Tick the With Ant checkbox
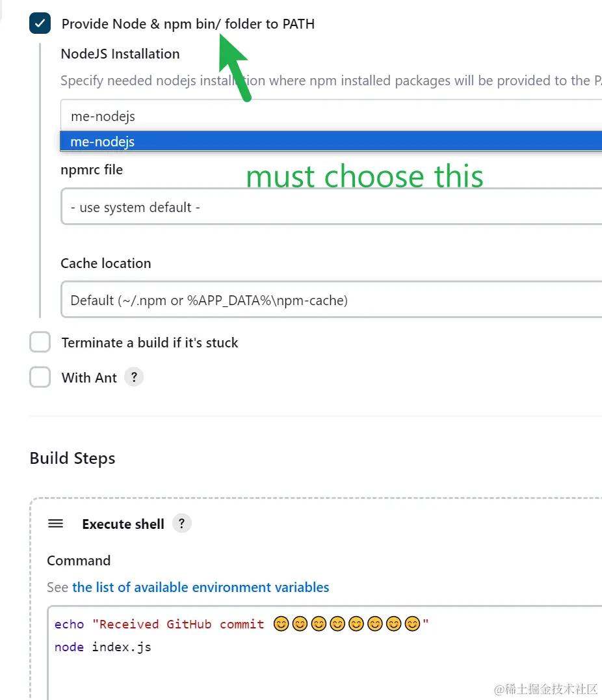This screenshot has width=602, height=700. pyautogui.click(x=40, y=377)
